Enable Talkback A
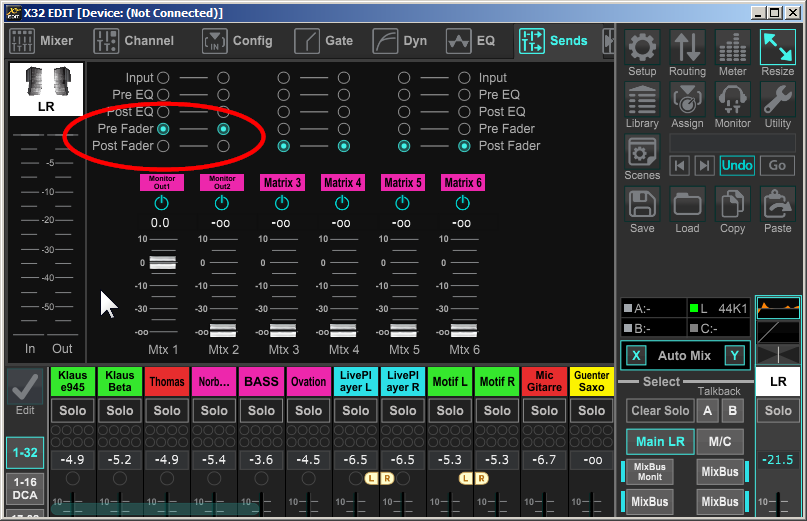The height and width of the screenshot is (521, 807). [x=708, y=411]
